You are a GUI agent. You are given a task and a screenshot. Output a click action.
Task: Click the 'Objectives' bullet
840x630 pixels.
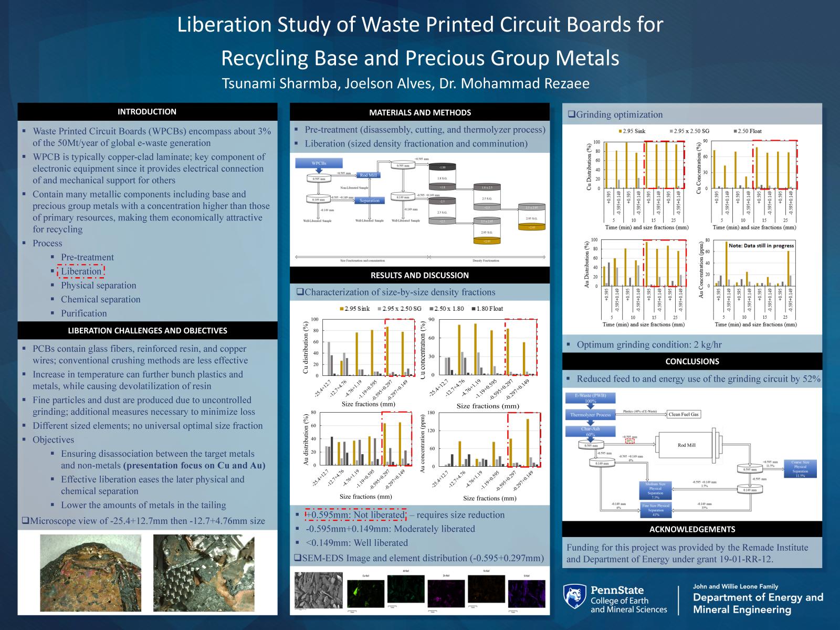point(53,440)
